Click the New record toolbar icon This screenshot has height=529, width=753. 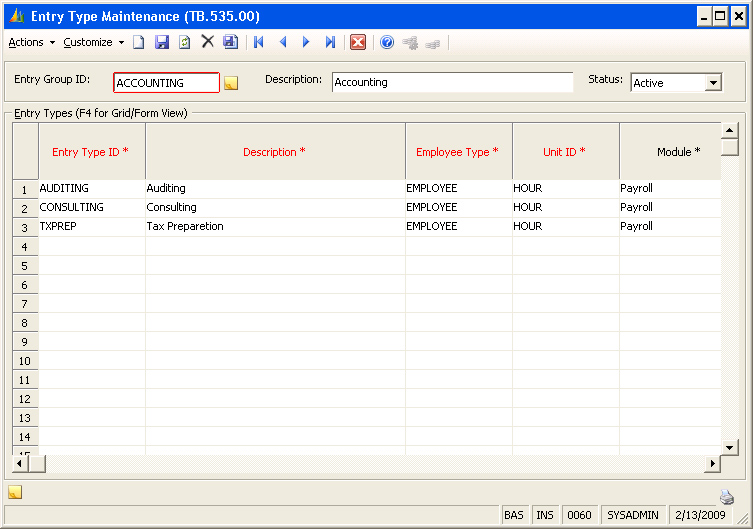tap(139, 42)
